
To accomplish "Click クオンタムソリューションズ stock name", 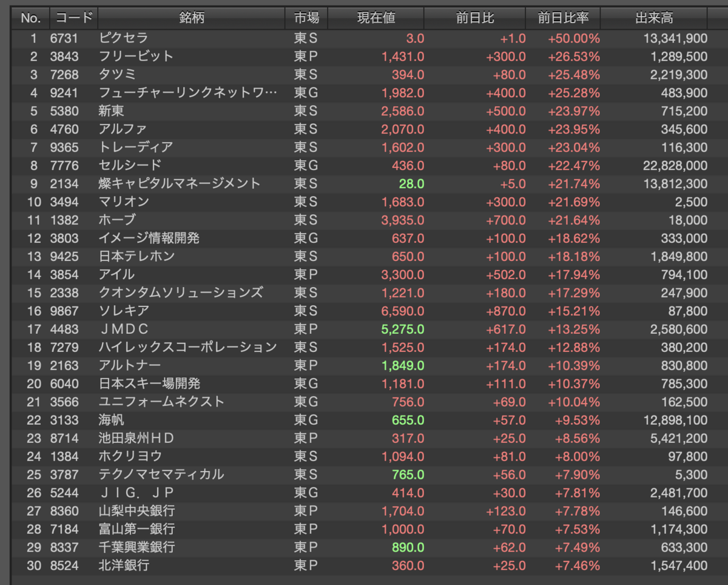I will coord(181,292).
